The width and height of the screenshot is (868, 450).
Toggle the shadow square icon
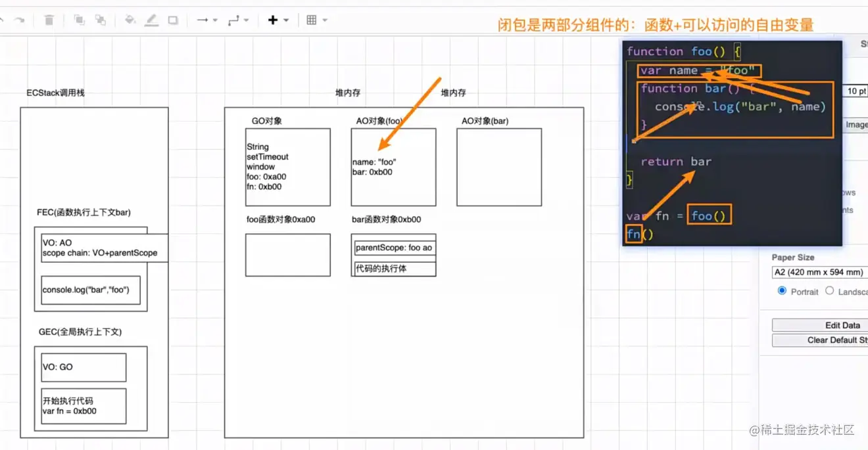pyautogui.click(x=173, y=20)
